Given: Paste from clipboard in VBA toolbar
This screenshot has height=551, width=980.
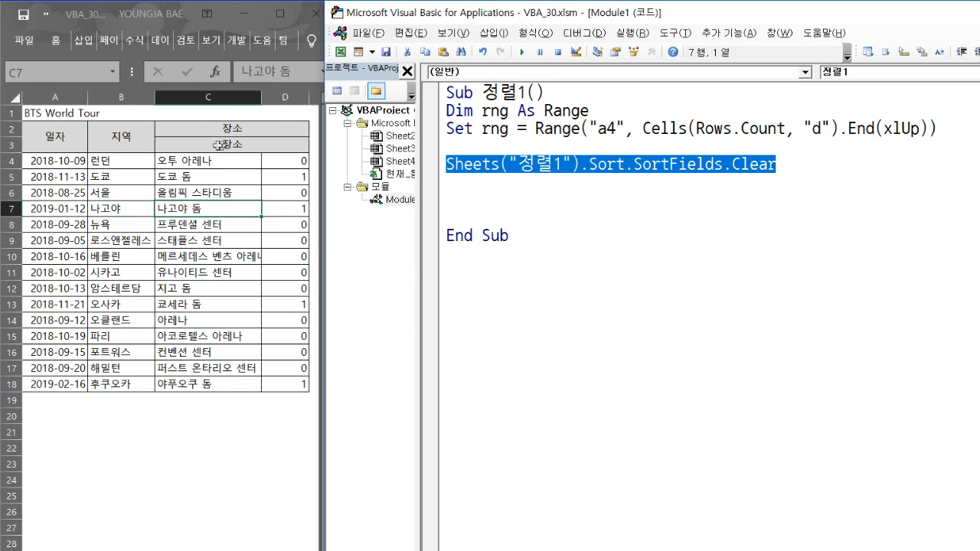Looking at the screenshot, I should 443,52.
